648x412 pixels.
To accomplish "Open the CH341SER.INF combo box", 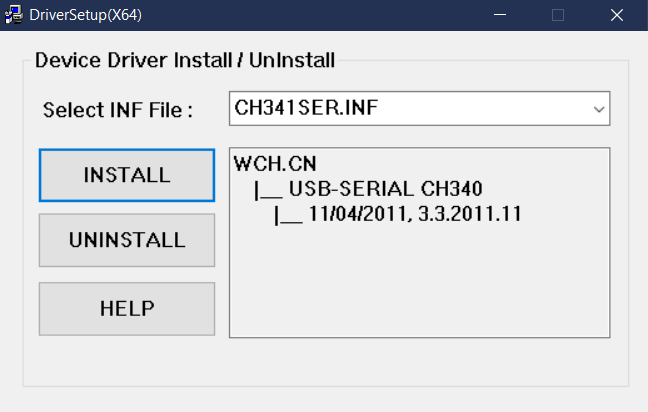I will tap(419, 109).
